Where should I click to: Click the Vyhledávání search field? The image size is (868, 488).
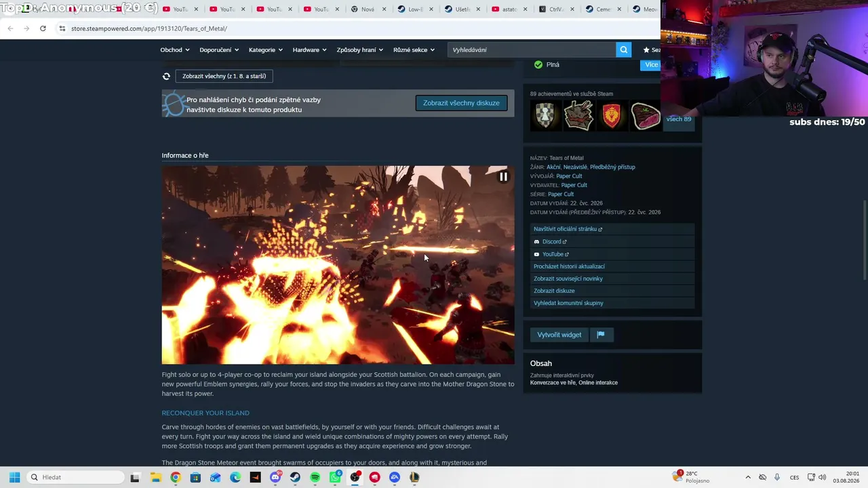click(532, 49)
